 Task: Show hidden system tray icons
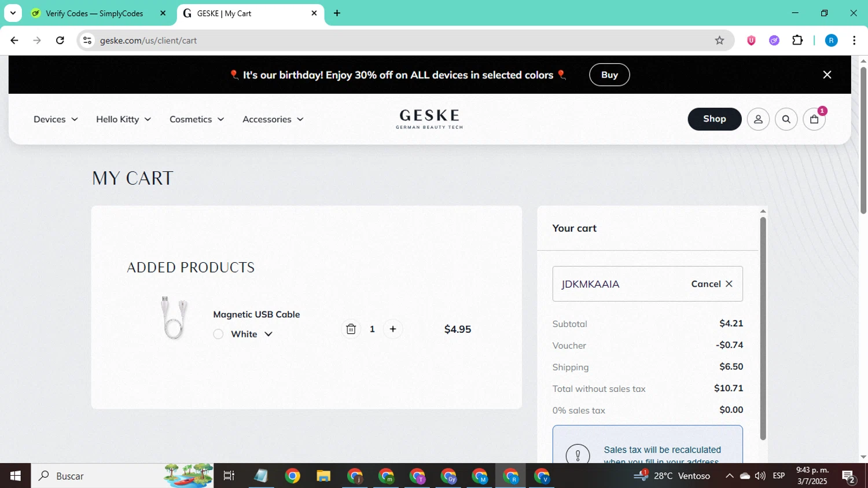pyautogui.click(x=729, y=476)
